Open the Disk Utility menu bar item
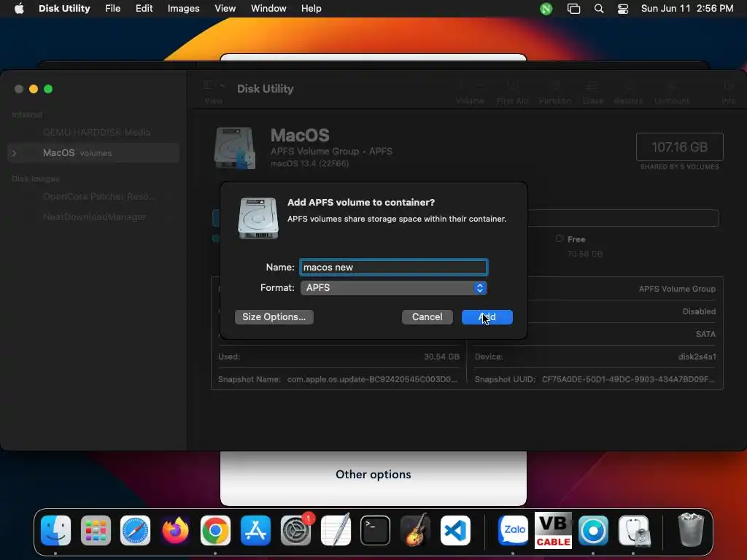 click(64, 9)
